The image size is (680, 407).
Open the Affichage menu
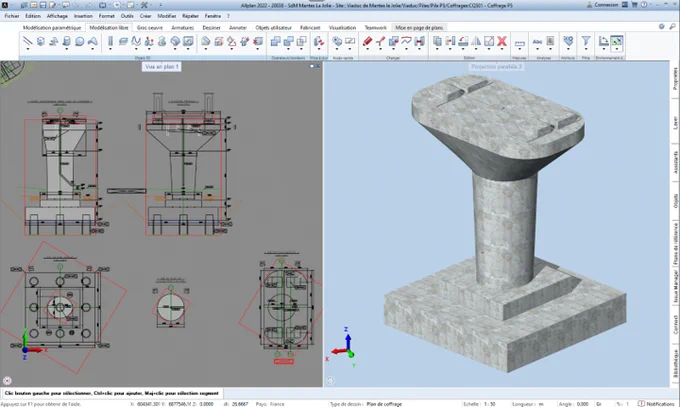pos(57,16)
